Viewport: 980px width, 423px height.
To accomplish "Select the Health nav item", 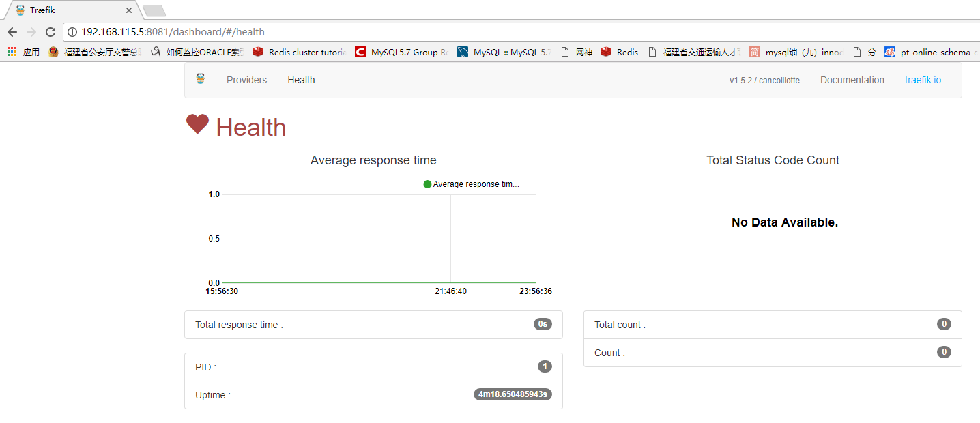I will 301,80.
